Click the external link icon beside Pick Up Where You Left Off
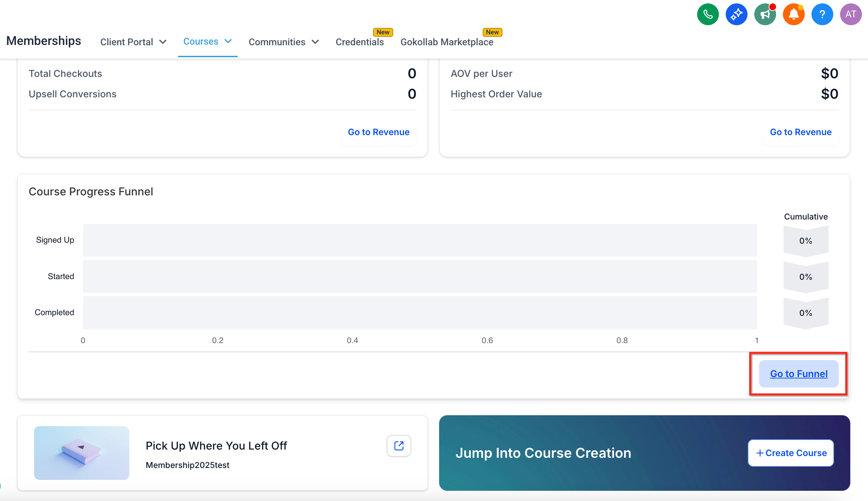This screenshot has width=868, height=501. (398, 446)
